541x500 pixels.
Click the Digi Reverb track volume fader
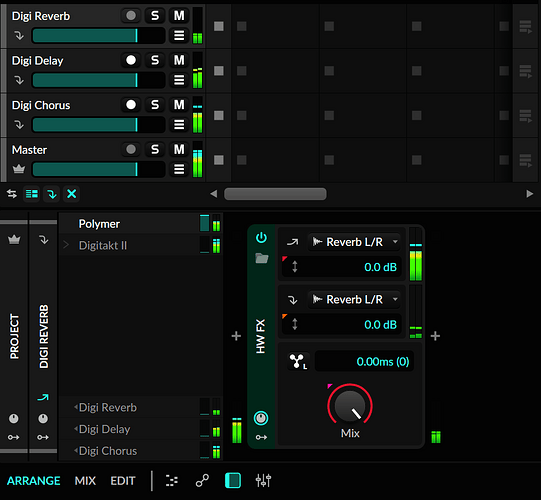(98, 36)
